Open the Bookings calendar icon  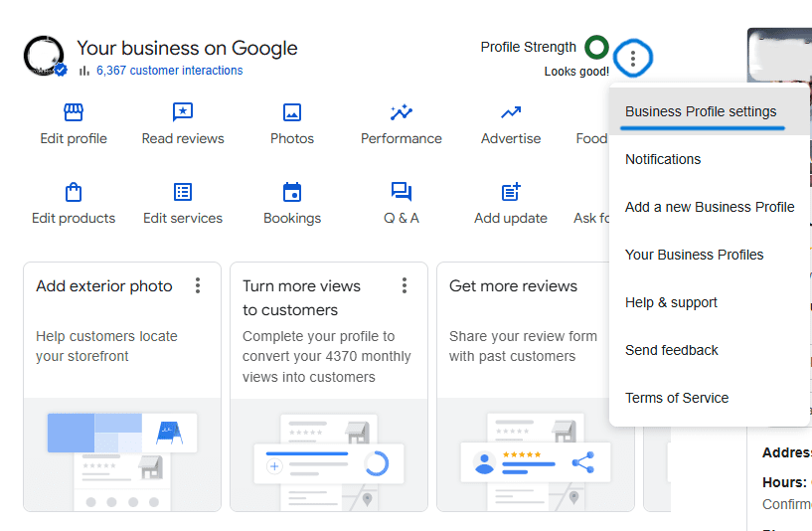[292, 192]
